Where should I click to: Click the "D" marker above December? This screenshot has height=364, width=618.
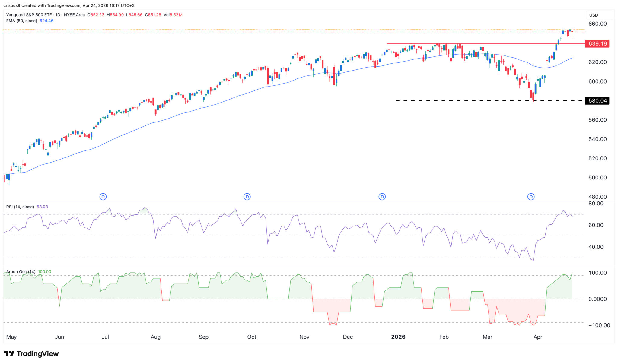pyautogui.click(x=382, y=196)
